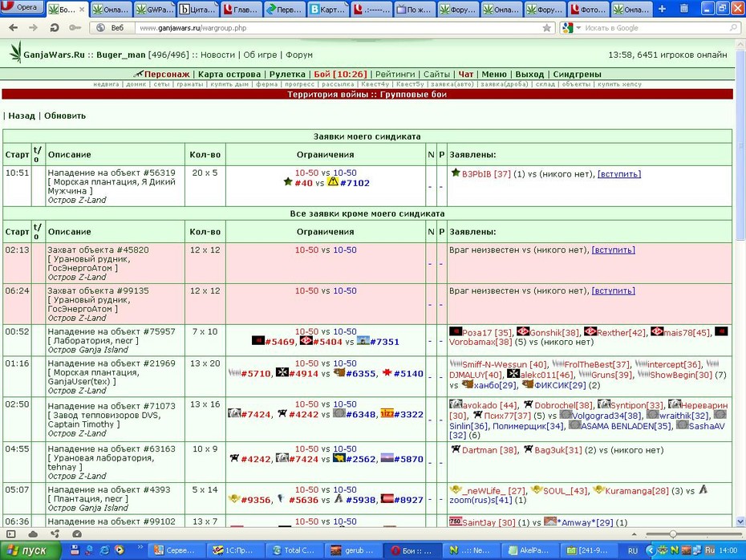
Task: Open Total Commander from the taskbar
Action: click(294, 550)
